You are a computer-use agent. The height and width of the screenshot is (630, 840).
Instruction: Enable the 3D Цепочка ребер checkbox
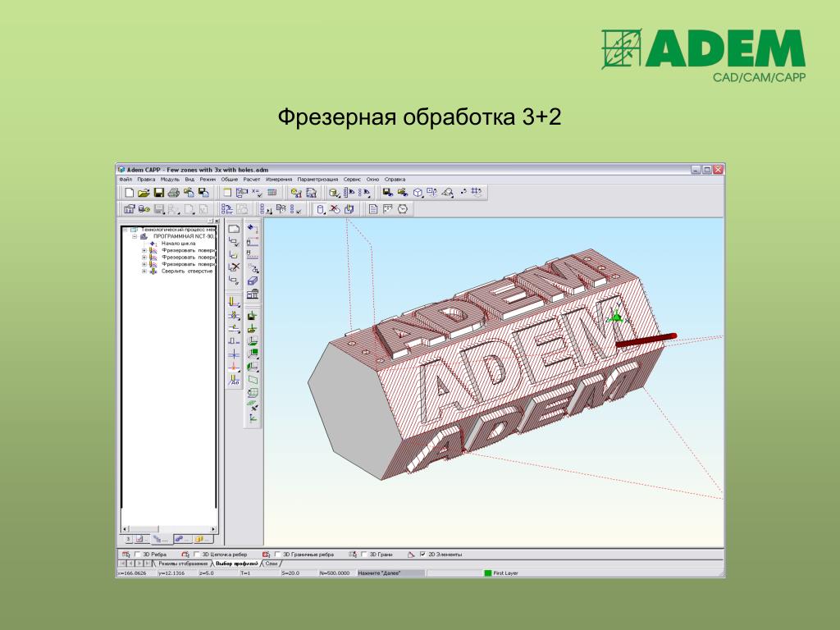(197, 555)
